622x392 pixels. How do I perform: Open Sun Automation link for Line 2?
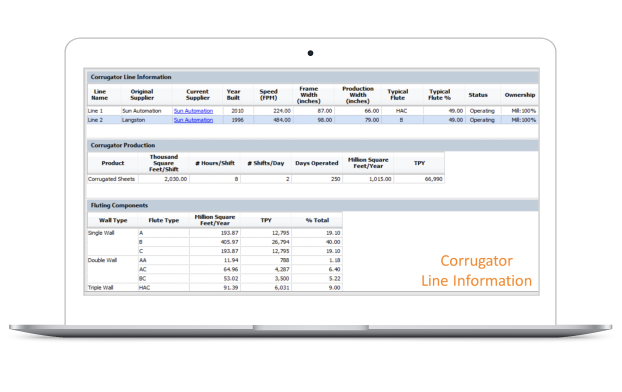[x=193, y=120]
